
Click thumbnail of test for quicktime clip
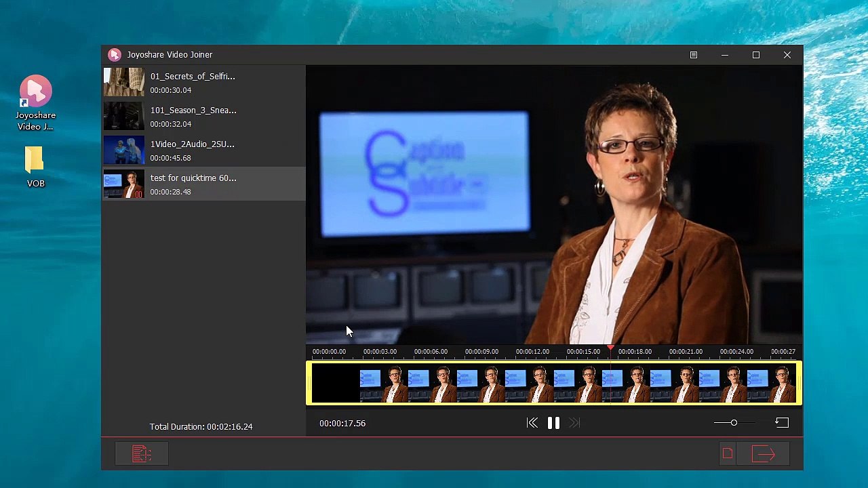(x=124, y=184)
